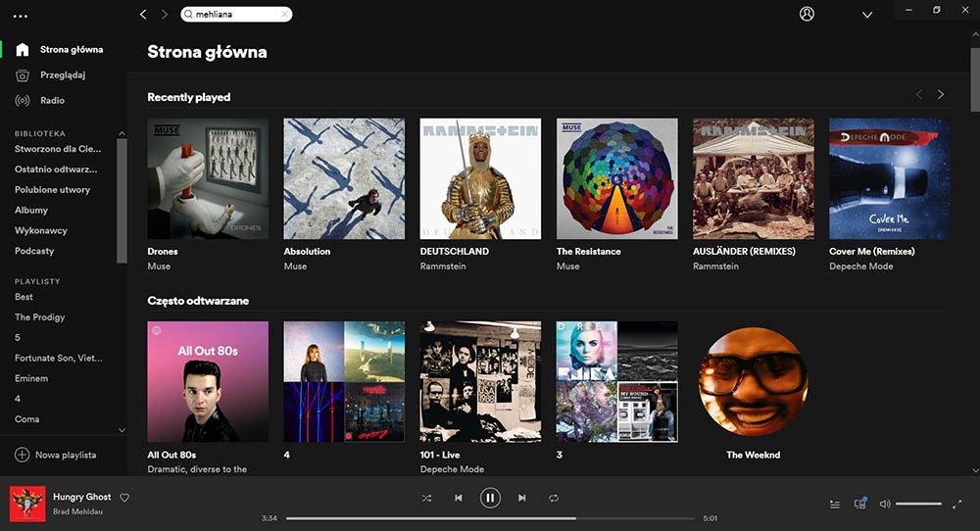The width and height of the screenshot is (980, 531).
Task: Open Polubione utwory library item
Action: 53,189
